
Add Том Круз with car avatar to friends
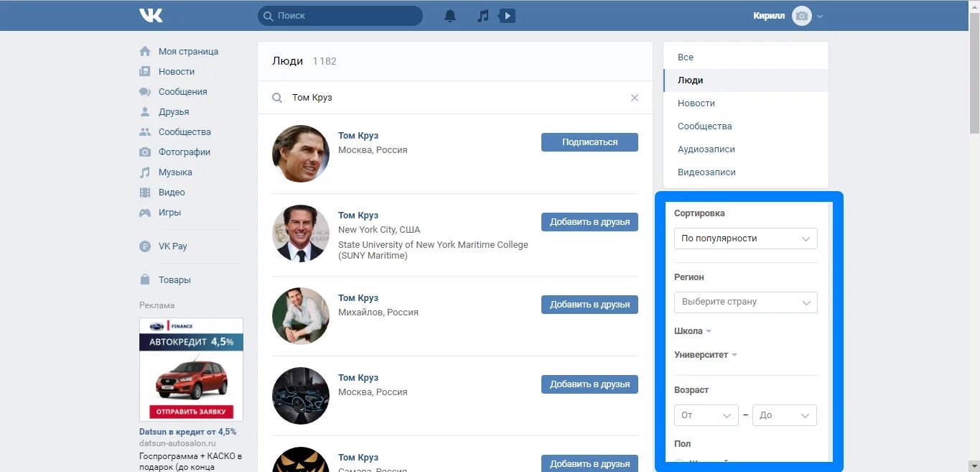pyautogui.click(x=589, y=384)
